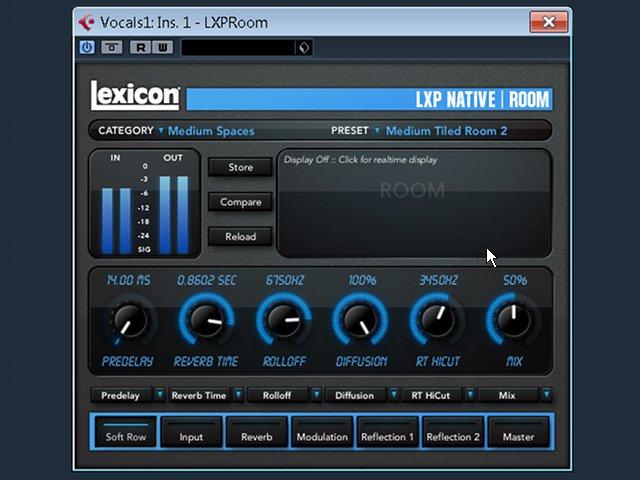Expand the Predelay soft-row assignment arrow
640x480 pixels.
pyautogui.click(x=160, y=395)
